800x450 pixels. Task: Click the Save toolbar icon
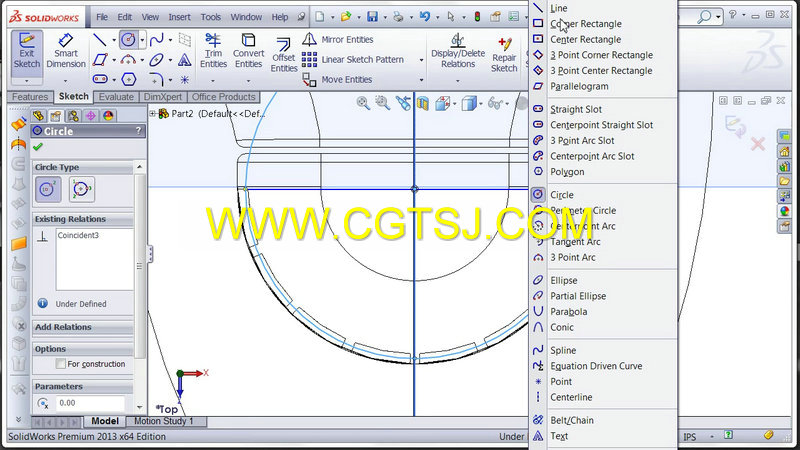coord(372,17)
